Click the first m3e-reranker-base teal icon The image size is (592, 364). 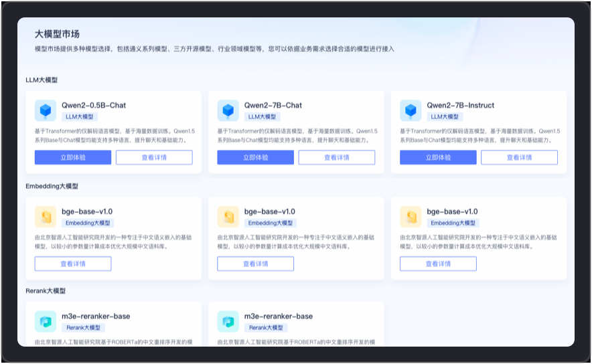point(46,321)
